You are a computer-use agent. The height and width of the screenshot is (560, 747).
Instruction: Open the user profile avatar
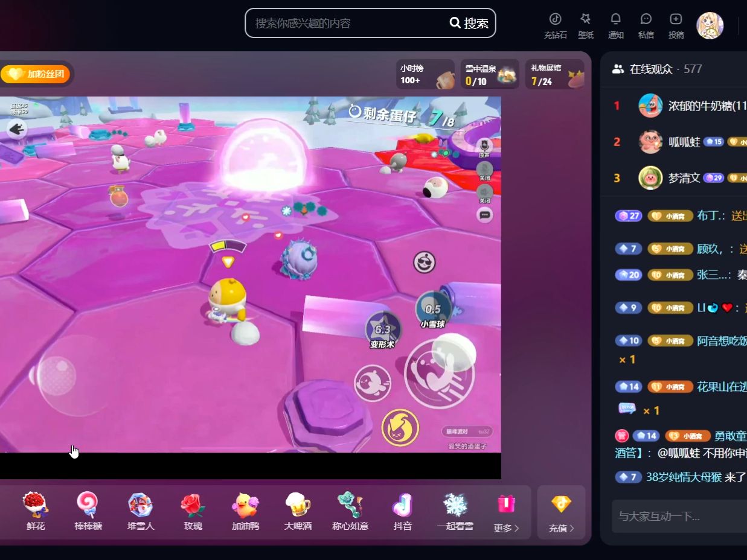coord(710,26)
